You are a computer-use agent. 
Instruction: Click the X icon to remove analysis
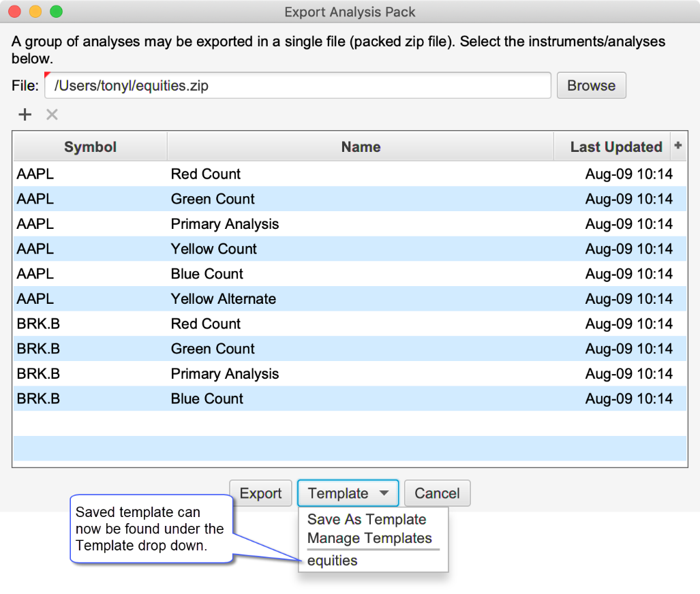(x=52, y=114)
